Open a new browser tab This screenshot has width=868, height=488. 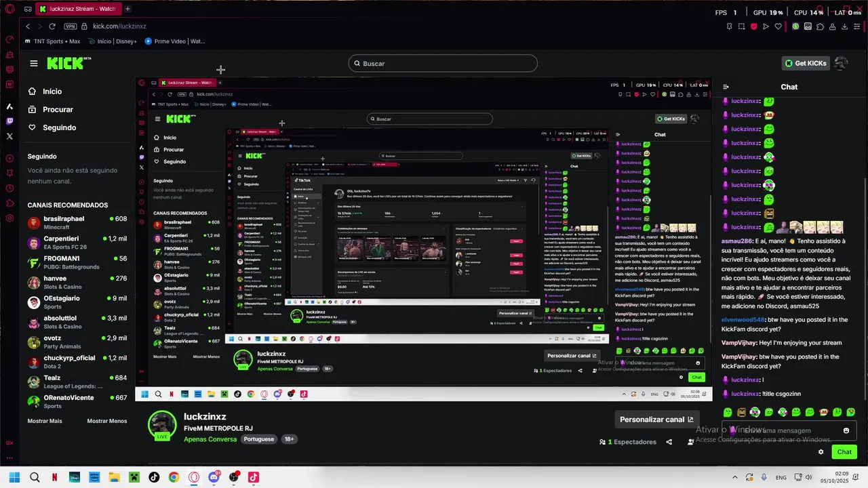[x=127, y=9]
